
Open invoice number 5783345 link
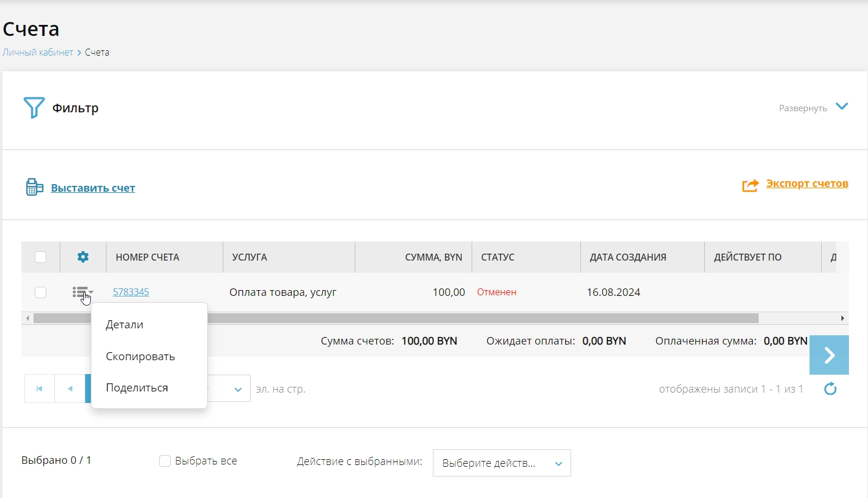131,292
